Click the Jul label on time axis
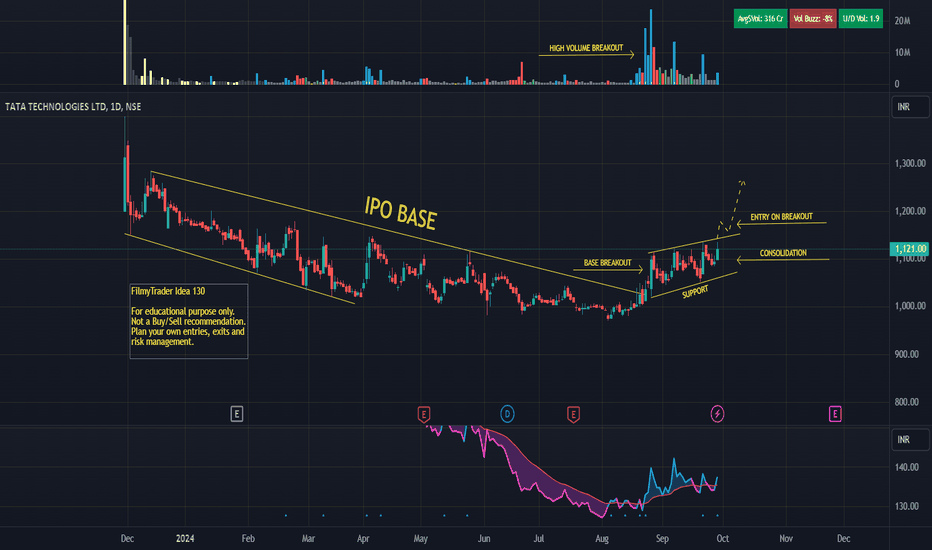The height and width of the screenshot is (550, 932). click(539, 539)
